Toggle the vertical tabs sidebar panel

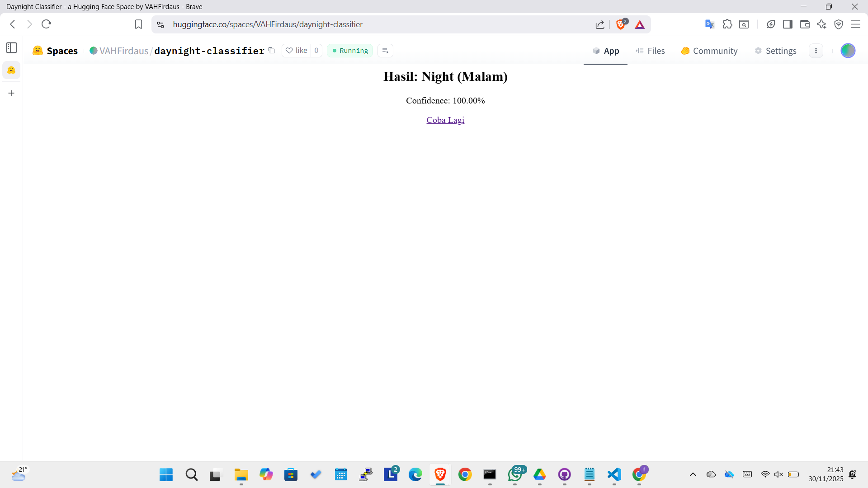[12, 48]
